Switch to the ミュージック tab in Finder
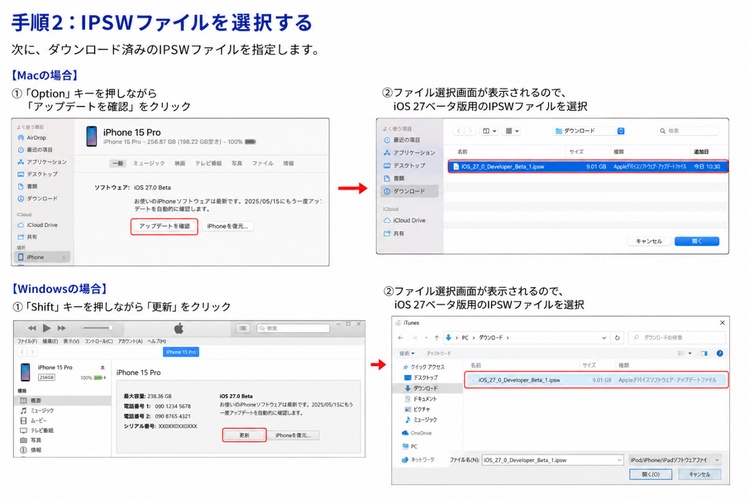This screenshot has width=749, height=500. coord(149,163)
